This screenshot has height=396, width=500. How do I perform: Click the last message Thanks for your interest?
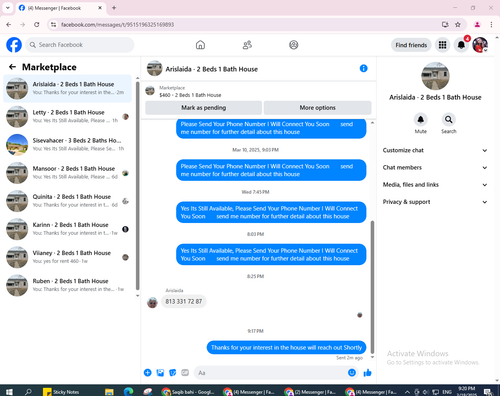click(x=286, y=347)
